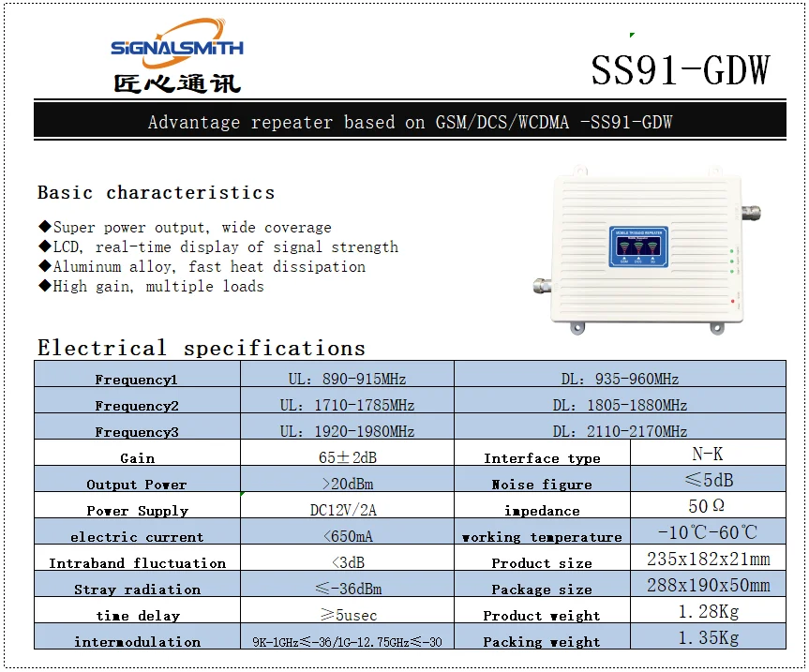This screenshot has width=809, height=672.
Task: Click the '-10℃-60℃' temperature value
Action: coord(708,532)
